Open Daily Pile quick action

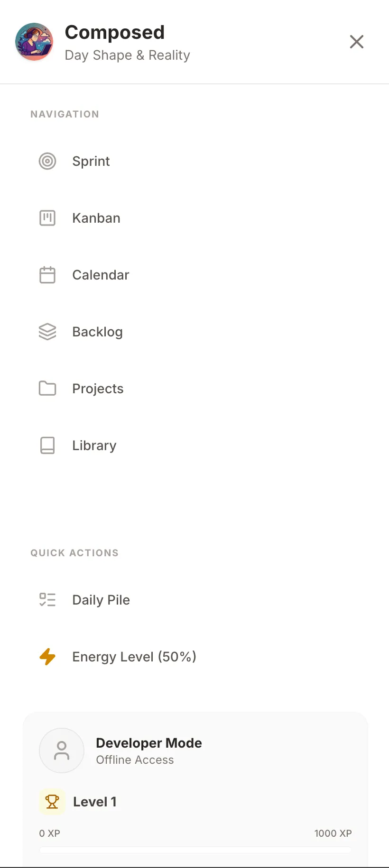click(x=101, y=600)
